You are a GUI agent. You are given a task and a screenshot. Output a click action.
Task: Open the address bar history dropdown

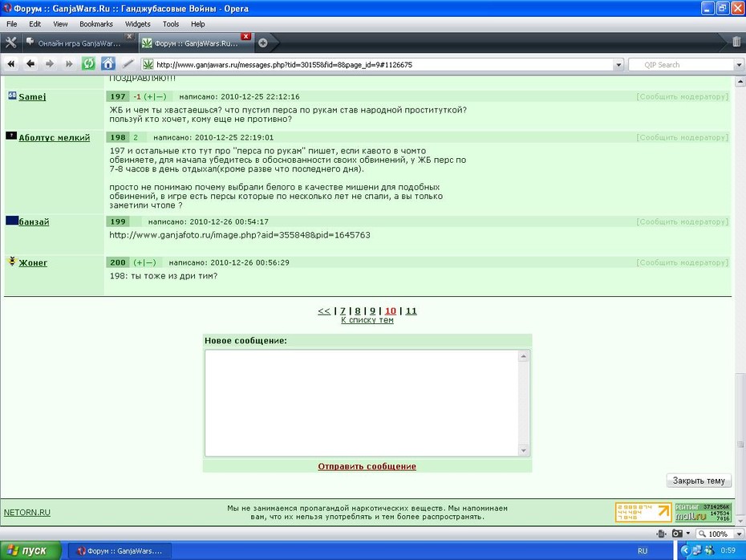click(618, 65)
